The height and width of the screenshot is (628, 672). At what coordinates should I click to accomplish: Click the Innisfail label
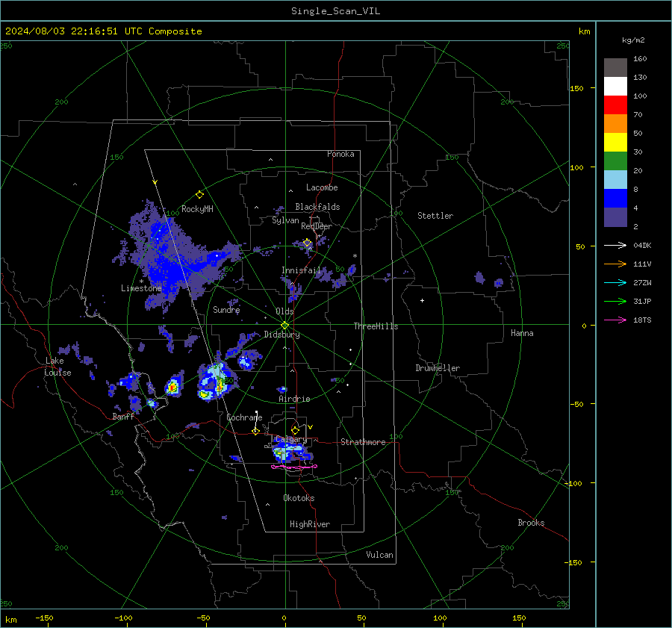pyautogui.click(x=302, y=270)
